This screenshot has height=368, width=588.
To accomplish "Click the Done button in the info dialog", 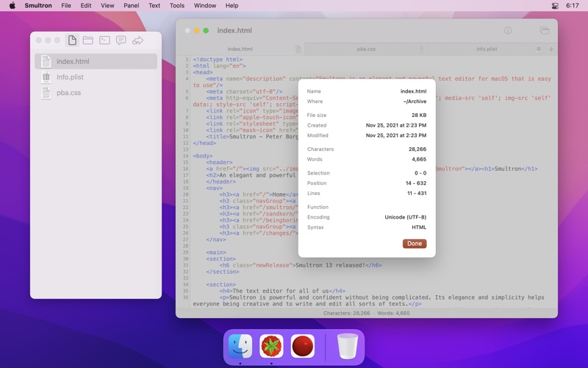I will [415, 244].
